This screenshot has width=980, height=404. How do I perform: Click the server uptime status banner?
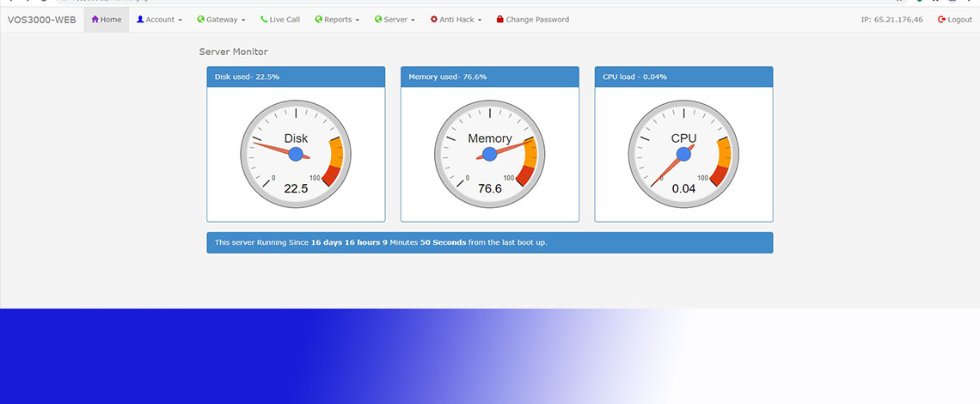pos(489,242)
